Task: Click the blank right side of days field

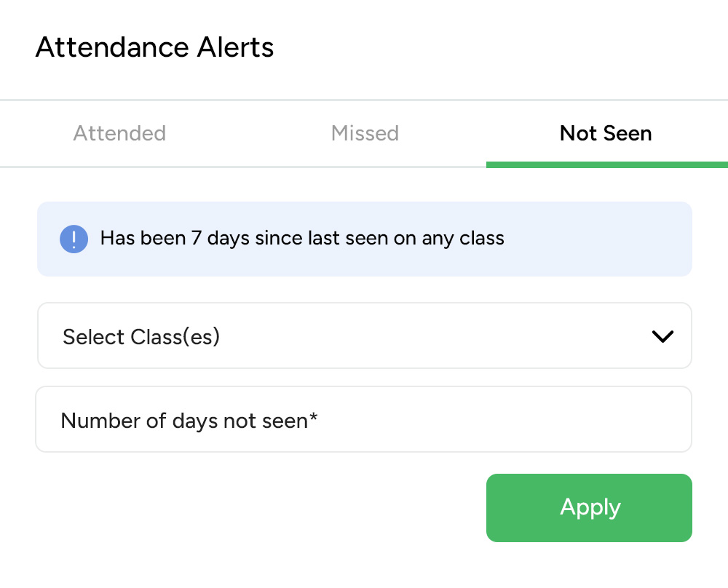Action: (546, 420)
